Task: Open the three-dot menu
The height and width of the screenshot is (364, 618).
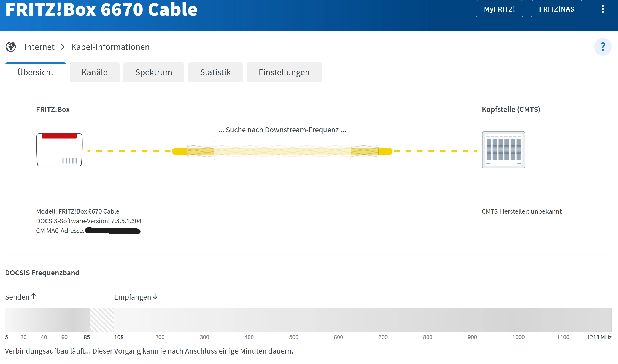Action: [x=603, y=9]
